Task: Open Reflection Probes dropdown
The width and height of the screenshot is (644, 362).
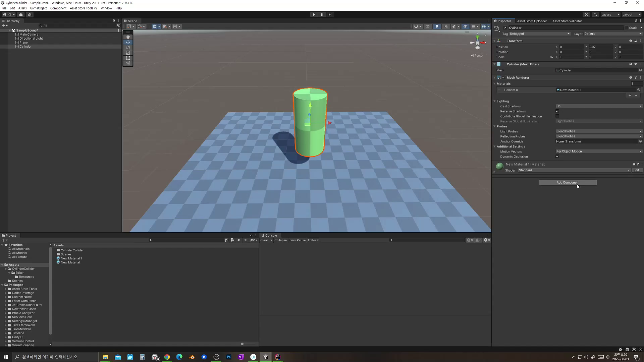Action: click(599, 136)
